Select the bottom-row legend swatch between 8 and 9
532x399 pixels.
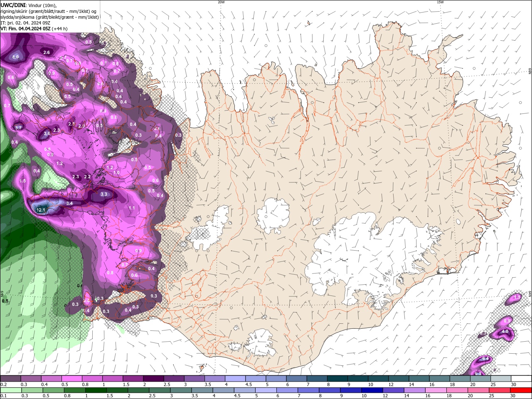(x=330, y=390)
